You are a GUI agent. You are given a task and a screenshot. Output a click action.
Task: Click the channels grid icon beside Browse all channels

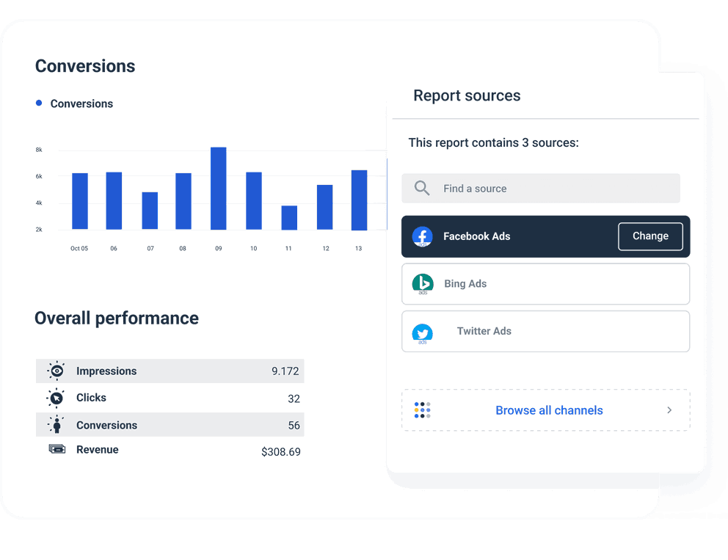[x=422, y=410]
